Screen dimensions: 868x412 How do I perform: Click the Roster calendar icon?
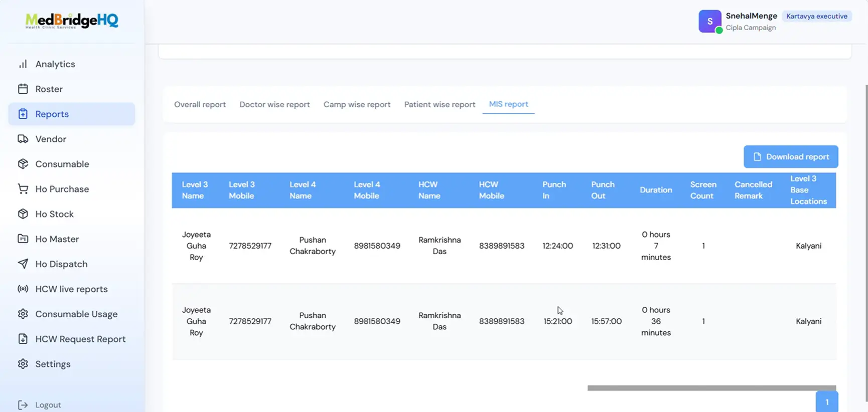pos(23,89)
